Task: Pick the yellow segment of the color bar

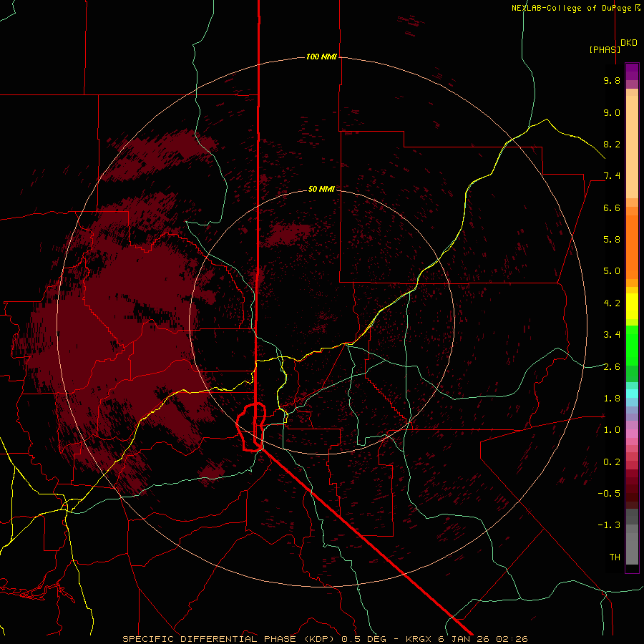Action: click(632, 306)
